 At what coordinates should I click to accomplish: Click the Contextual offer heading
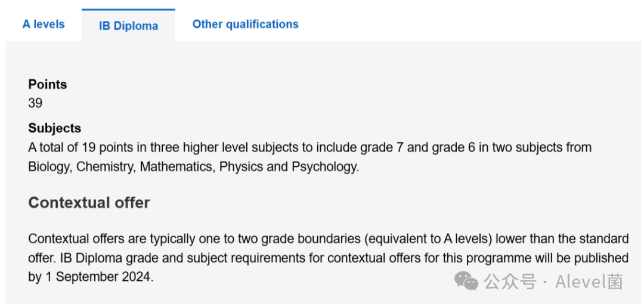click(89, 203)
